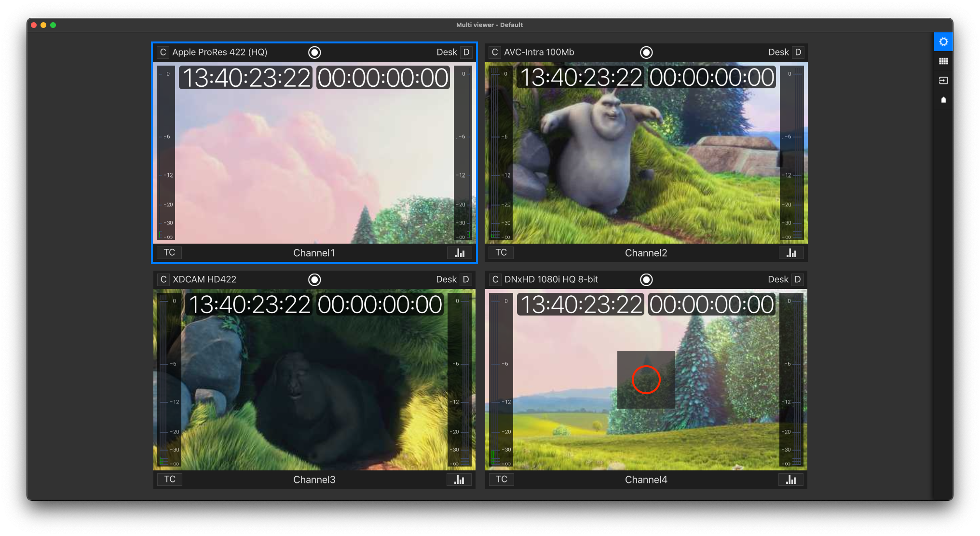Screen dimensions: 980x536
Task: Click left audio level meter on Channel4
Action: point(501,379)
